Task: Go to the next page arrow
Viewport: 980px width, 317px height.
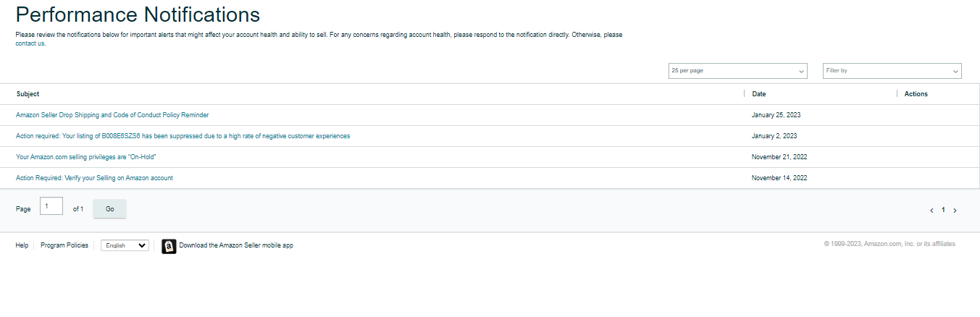Action: point(955,211)
